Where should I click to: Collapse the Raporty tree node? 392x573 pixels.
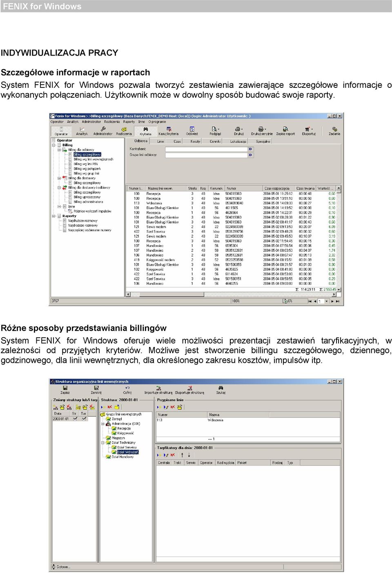pyautogui.click(x=53, y=216)
